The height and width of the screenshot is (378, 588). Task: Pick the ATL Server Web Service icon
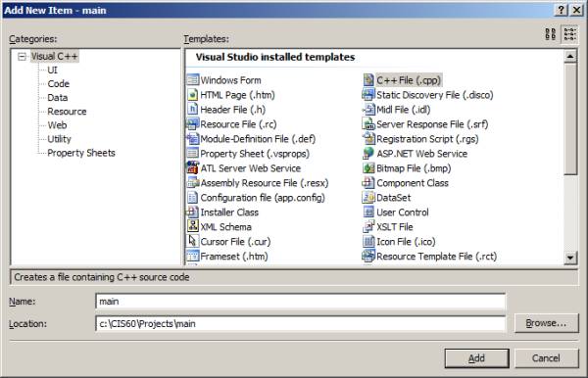pyautogui.click(x=193, y=167)
